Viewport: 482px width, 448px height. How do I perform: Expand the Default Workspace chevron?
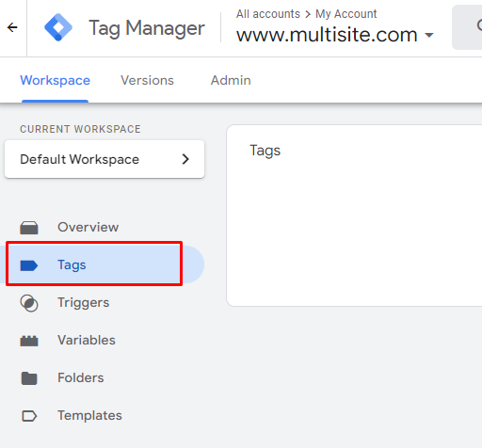point(185,159)
